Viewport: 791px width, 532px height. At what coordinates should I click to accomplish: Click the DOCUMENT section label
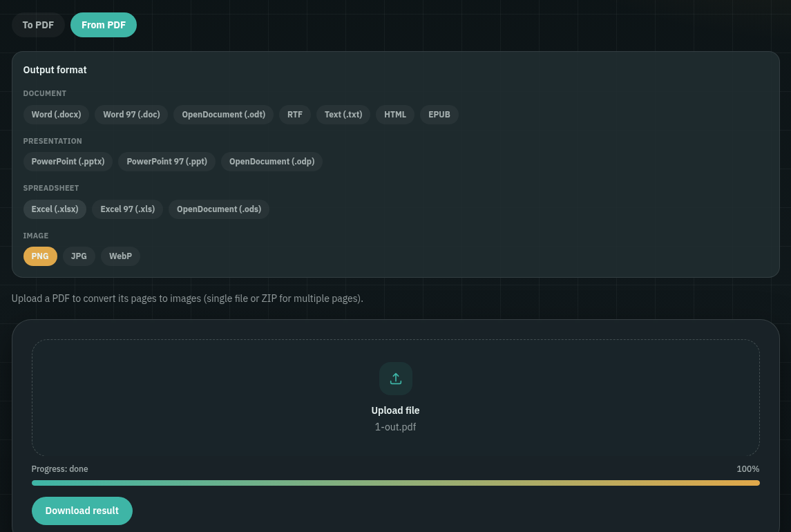coord(45,93)
